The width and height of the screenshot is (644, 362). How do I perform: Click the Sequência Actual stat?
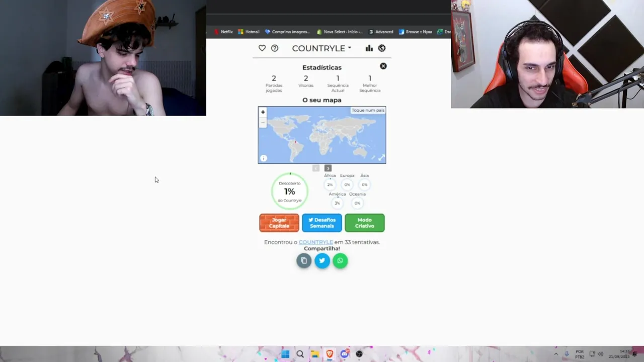pyautogui.click(x=338, y=83)
